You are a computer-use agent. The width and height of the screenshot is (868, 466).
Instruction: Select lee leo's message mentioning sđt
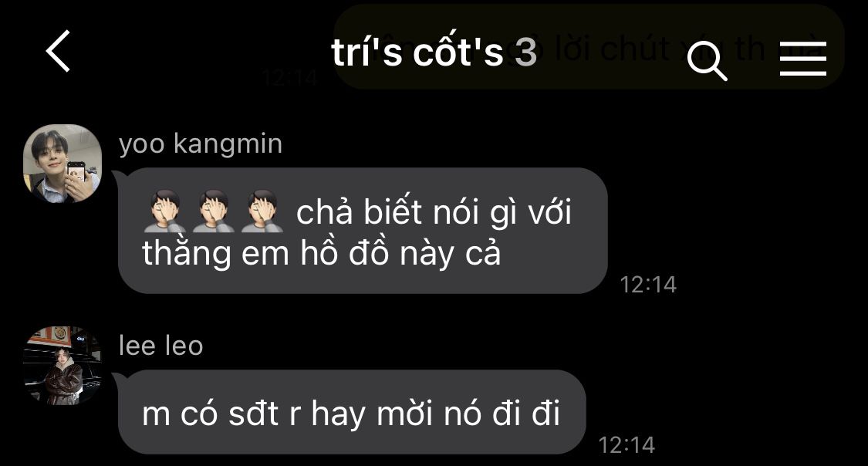(352, 412)
